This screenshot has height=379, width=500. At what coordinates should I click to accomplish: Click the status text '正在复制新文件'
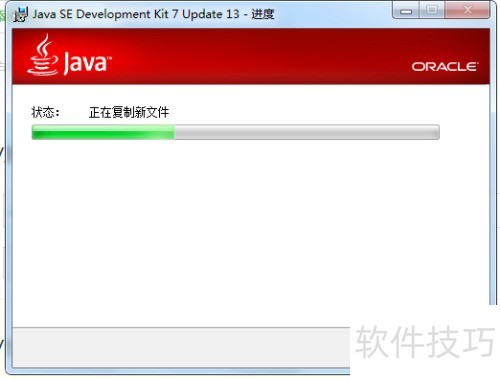129,112
